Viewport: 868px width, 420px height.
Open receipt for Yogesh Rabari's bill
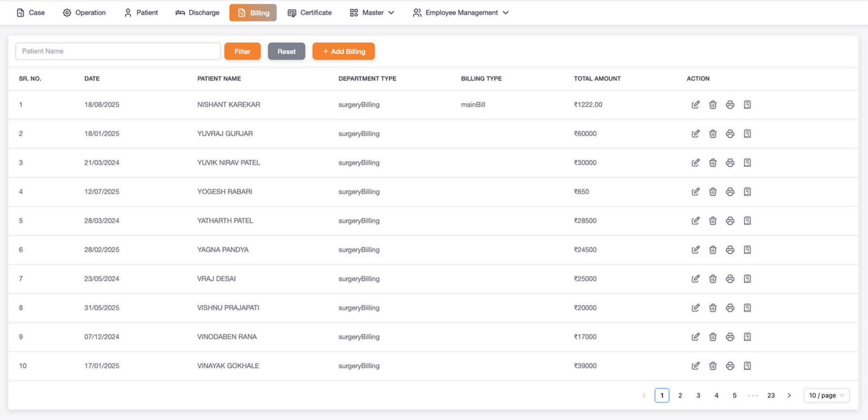pyautogui.click(x=747, y=192)
